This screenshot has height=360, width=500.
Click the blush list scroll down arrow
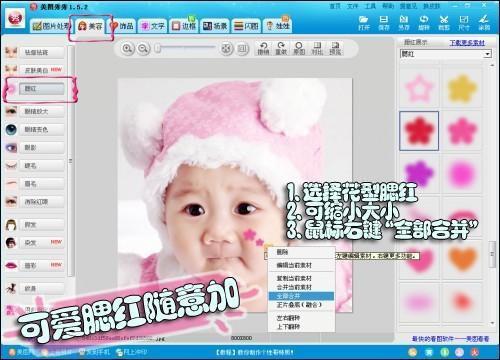(492, 323)
